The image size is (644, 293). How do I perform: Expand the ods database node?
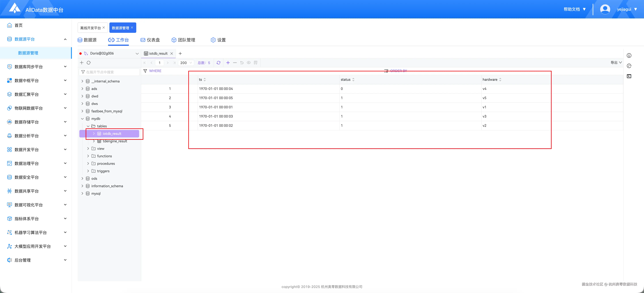click(82, 178)
